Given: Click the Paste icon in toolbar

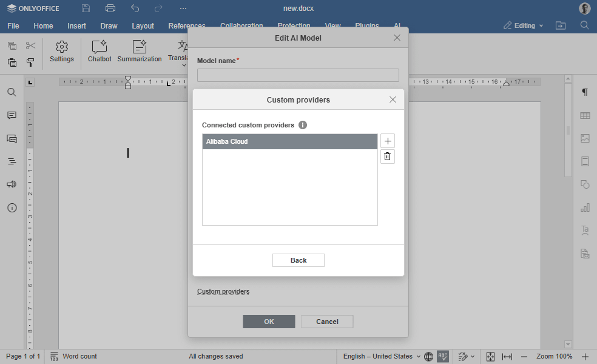Looking at the screenshot, I should click(12, 62).
